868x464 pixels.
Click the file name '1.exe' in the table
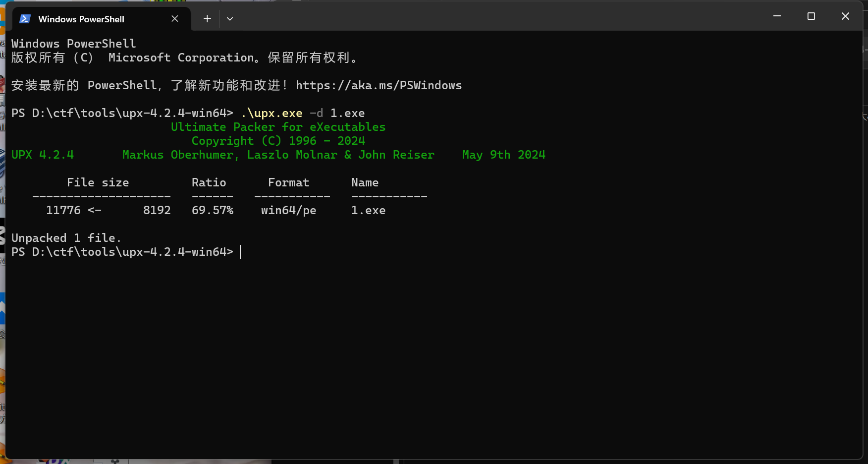(x=369, y=210)
